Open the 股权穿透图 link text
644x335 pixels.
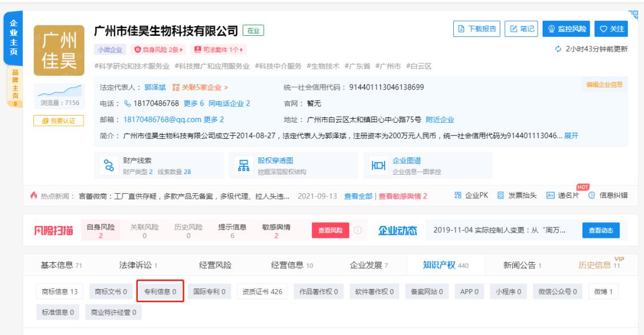coord(275,160)
